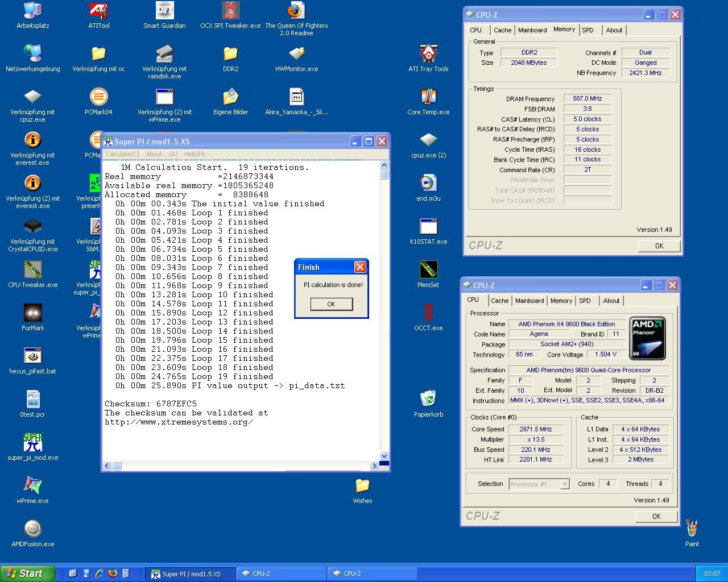This screenshot has height=582, width=728.
Task: Open About...(A) menu in Super PI
Action: click(x=162, y=154)
